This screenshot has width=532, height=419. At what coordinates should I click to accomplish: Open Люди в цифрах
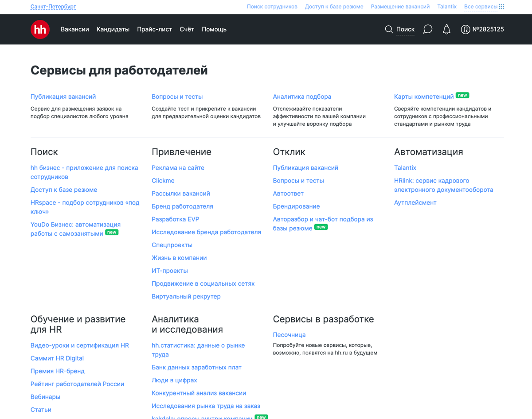point(174,380)
